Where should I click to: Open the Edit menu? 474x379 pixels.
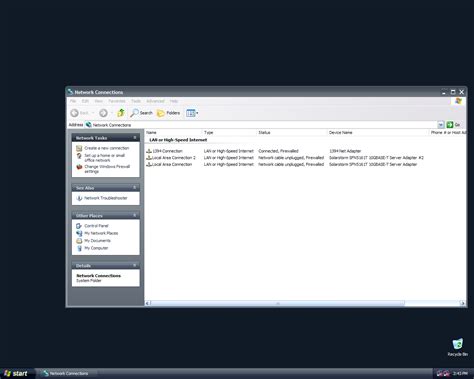tap(85, 101)
